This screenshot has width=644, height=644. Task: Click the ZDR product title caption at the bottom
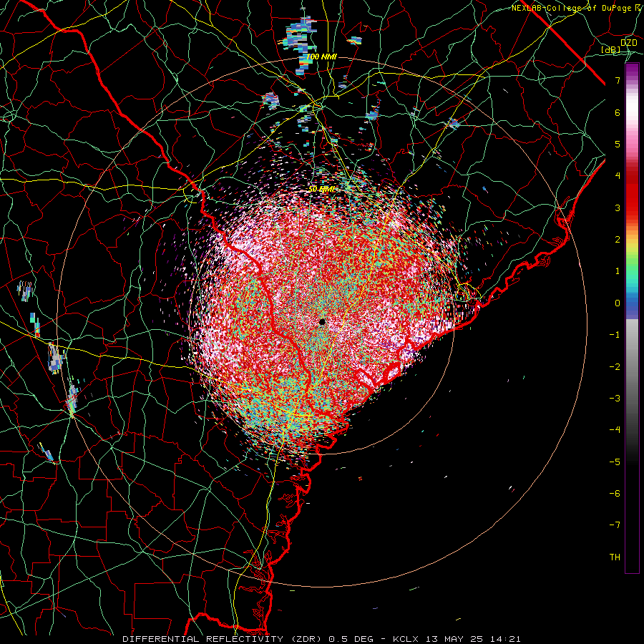click(x=321, y=639)
